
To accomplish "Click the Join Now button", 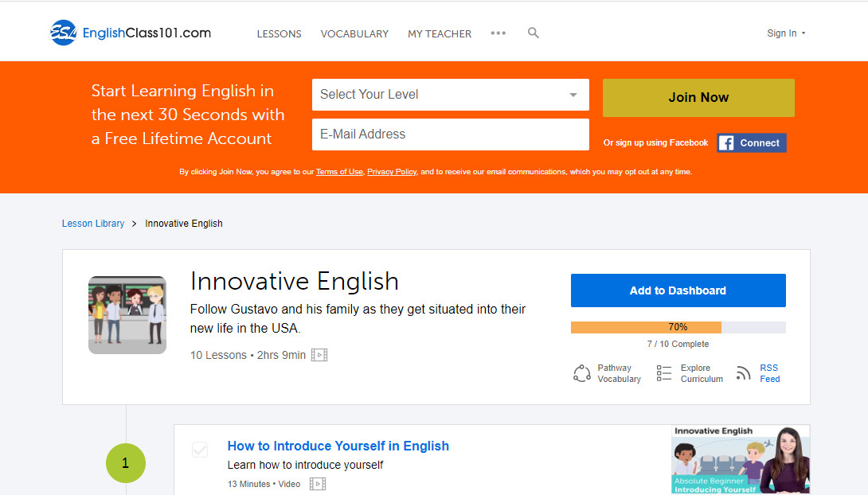I will coord(698,97).
